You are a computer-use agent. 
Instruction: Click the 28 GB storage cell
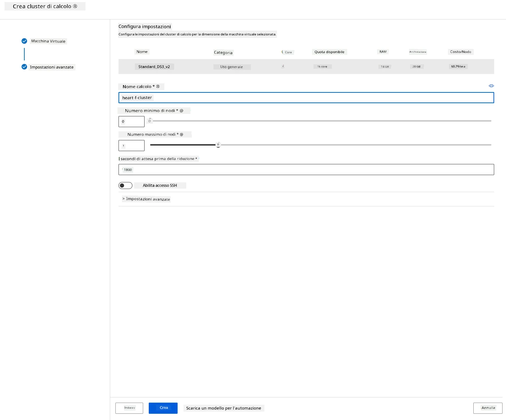tap(416, 67)
